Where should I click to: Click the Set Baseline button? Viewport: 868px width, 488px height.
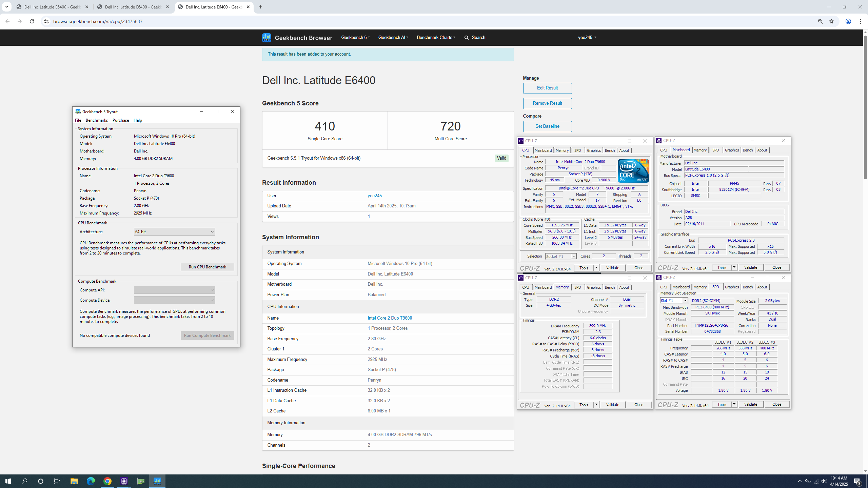click(x=547, y=126)
